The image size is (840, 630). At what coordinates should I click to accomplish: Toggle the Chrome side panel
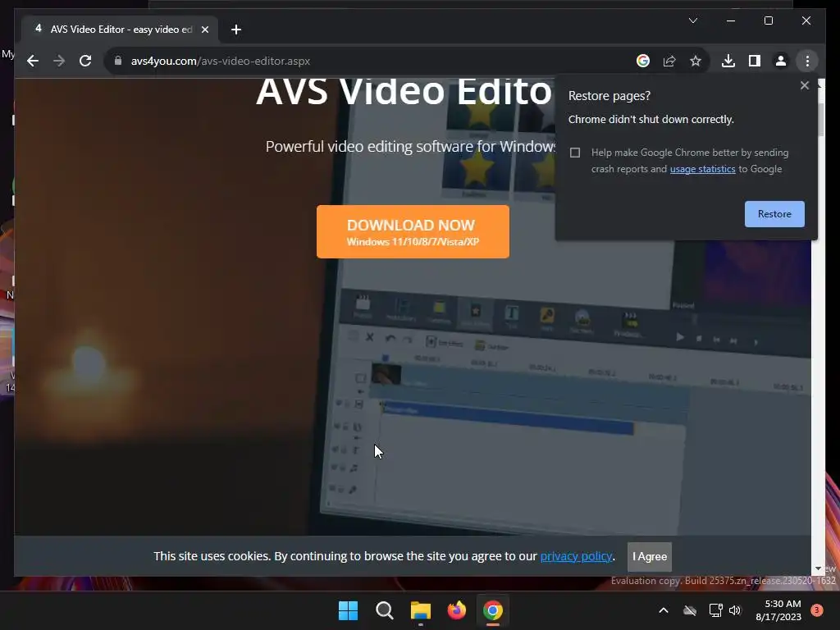tap(755, 61)
